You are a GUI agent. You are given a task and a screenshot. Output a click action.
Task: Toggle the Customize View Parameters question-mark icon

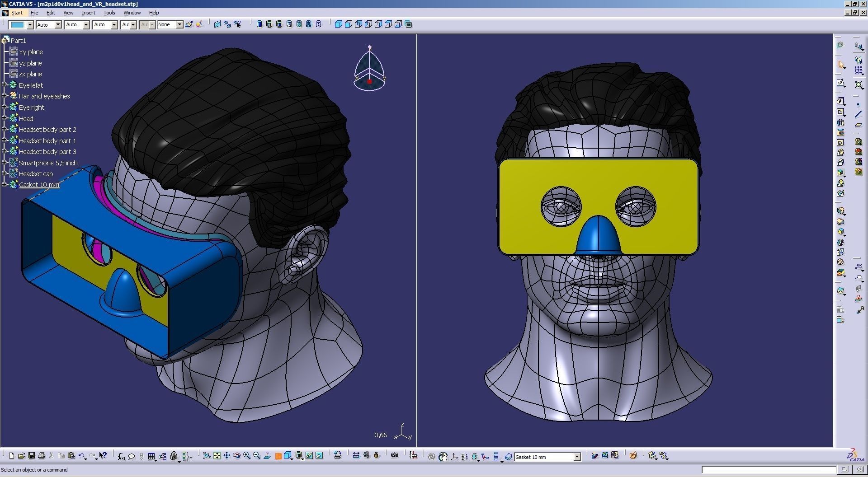pyautogui.click(x=319, y=24)
